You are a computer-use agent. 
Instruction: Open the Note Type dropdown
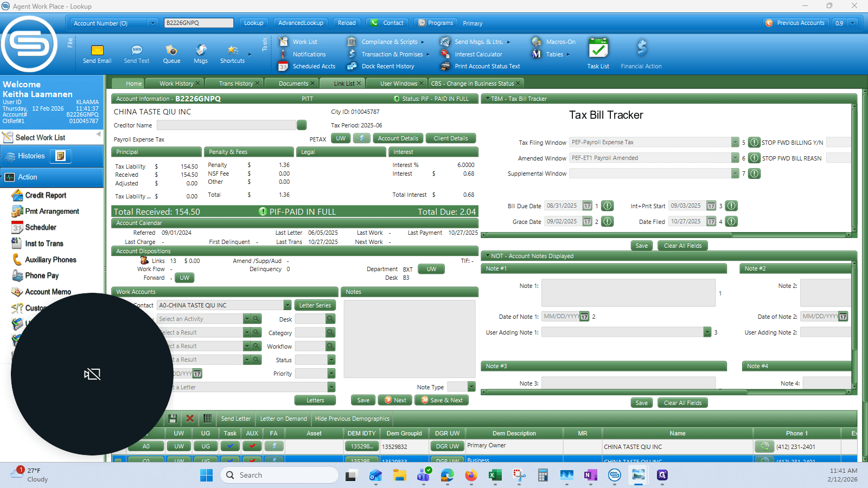(471, 387)
